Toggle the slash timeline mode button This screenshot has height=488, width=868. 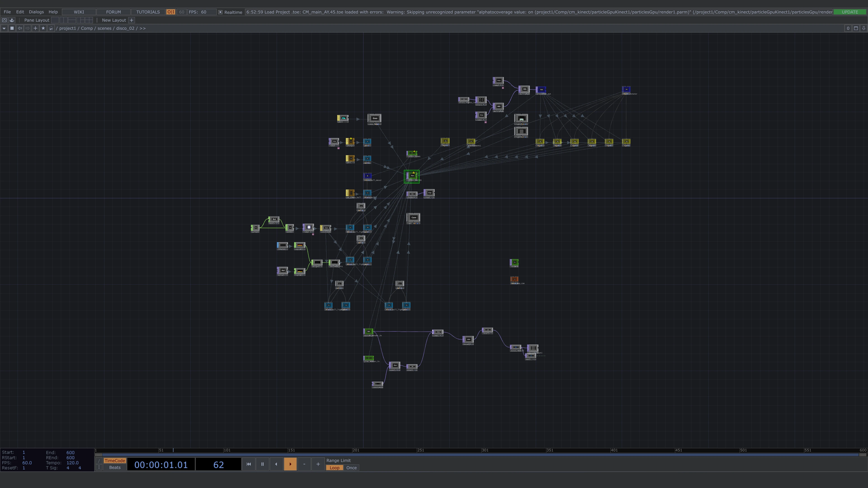coord(99,461)
